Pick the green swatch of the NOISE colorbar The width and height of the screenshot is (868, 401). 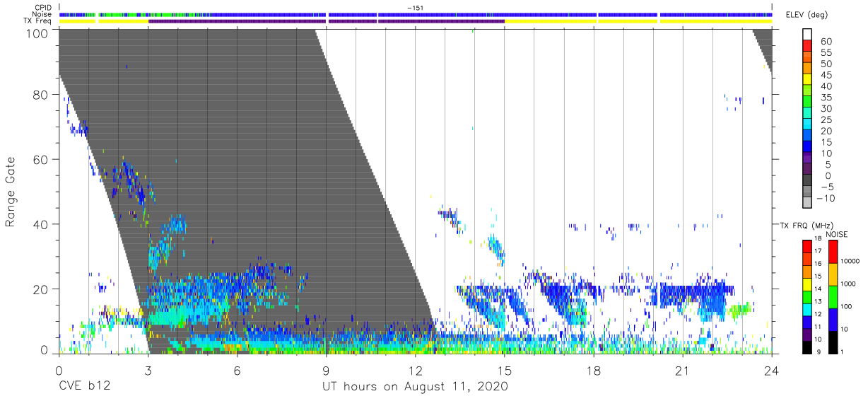point(833,297)
